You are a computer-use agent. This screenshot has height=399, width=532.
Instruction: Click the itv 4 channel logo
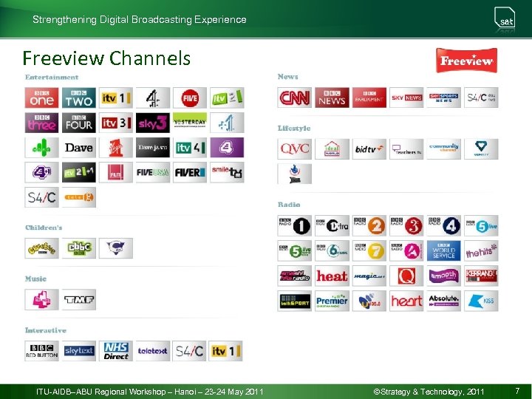[x=190, y=148]
